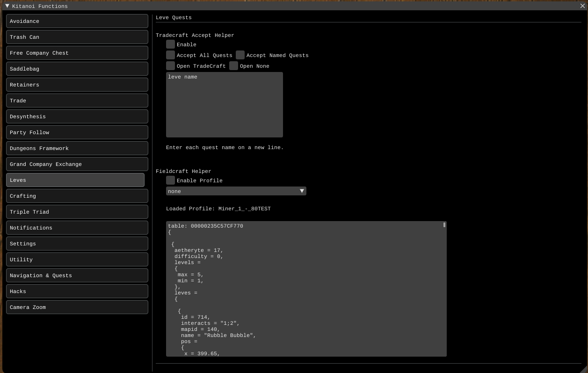Open Grand Company Exchange settings
Screen dimensions: 588x373
point(77,164)
